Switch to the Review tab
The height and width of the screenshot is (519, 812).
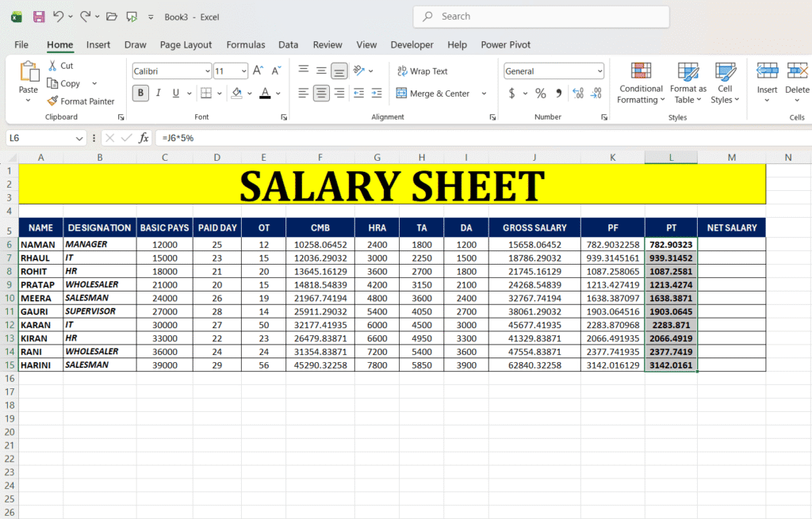[327, 45]
